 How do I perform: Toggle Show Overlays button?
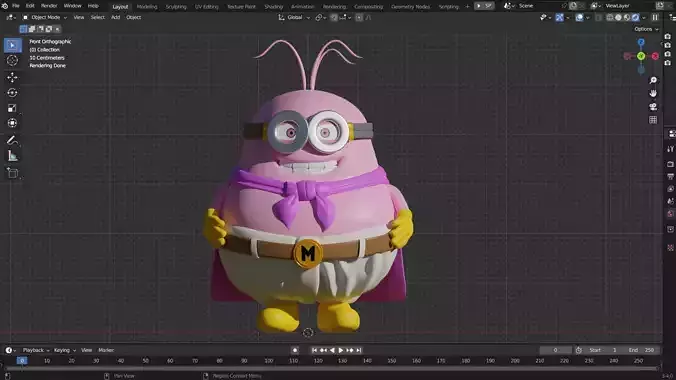[579, 18]
